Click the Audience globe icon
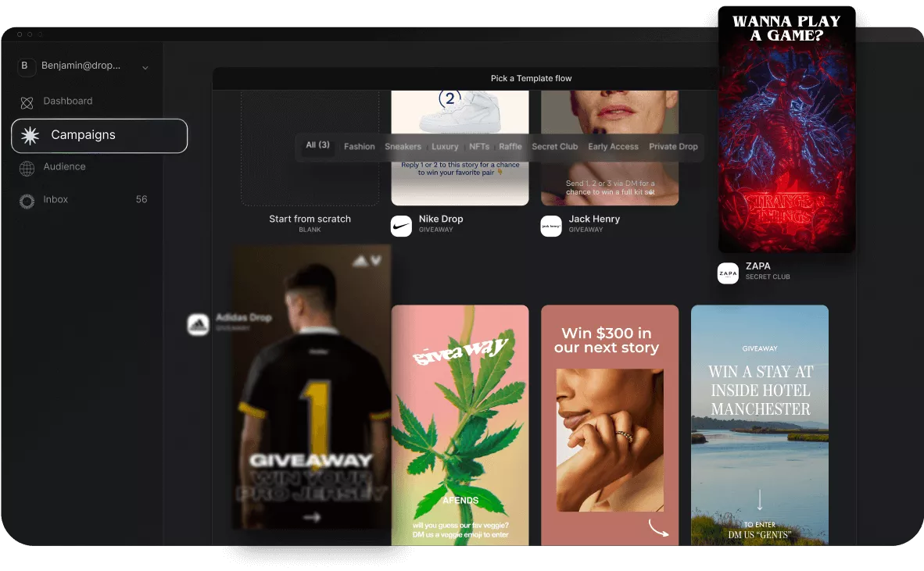Viewport: 924px width, 571px height. coord(27,169)
